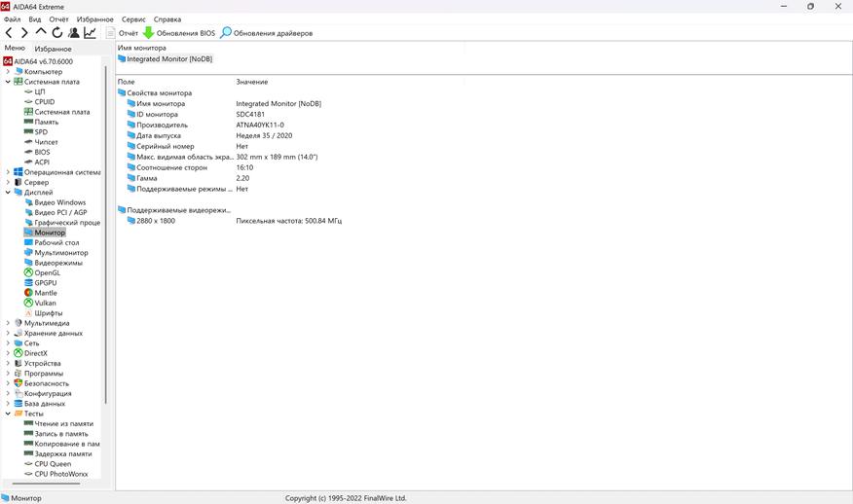
Task: Select Integrated Monitor [NoDB] in top list
Action: tap(165, 58)
